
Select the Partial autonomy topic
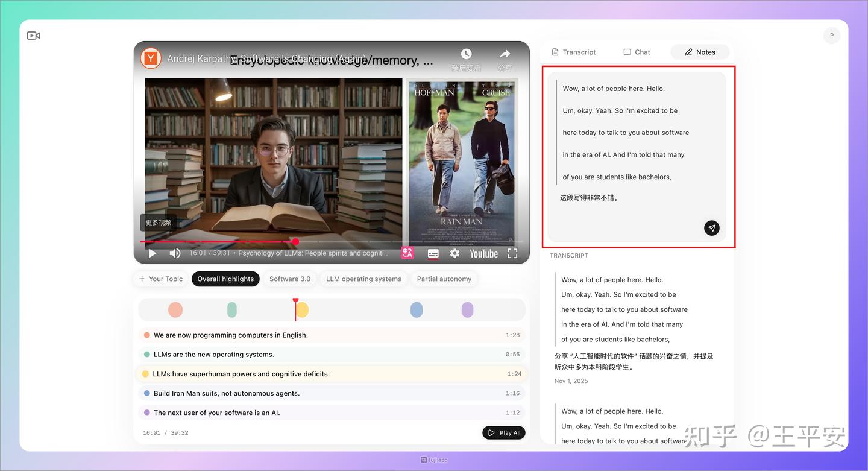pyautogui.click(x=444, y=279)
